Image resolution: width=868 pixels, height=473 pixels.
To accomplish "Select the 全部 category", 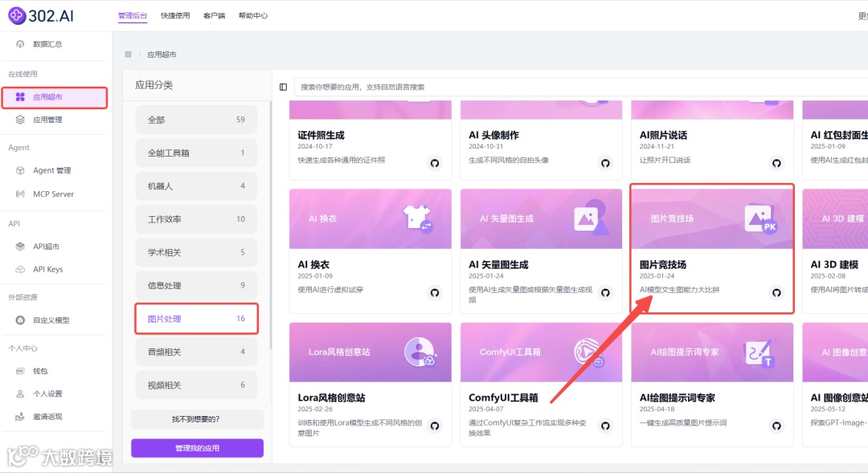I will click(x=196, y=120).
